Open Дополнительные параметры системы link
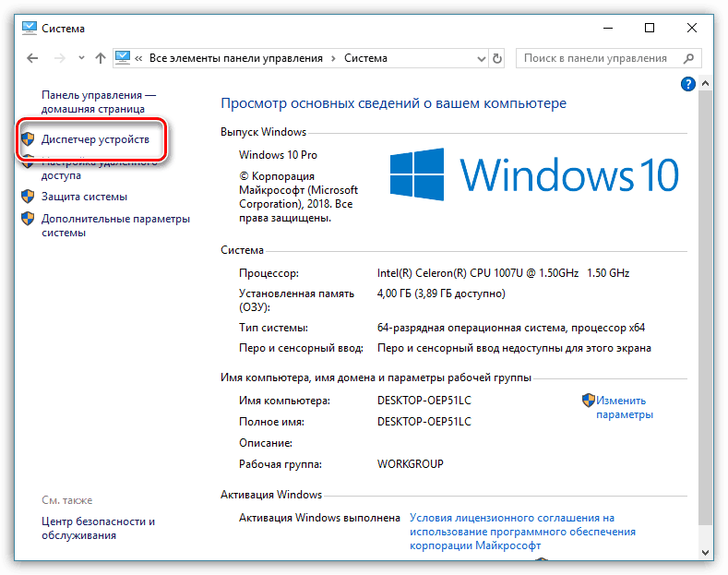728x575 pixels. pyautogui.click(x=115, y=225)
